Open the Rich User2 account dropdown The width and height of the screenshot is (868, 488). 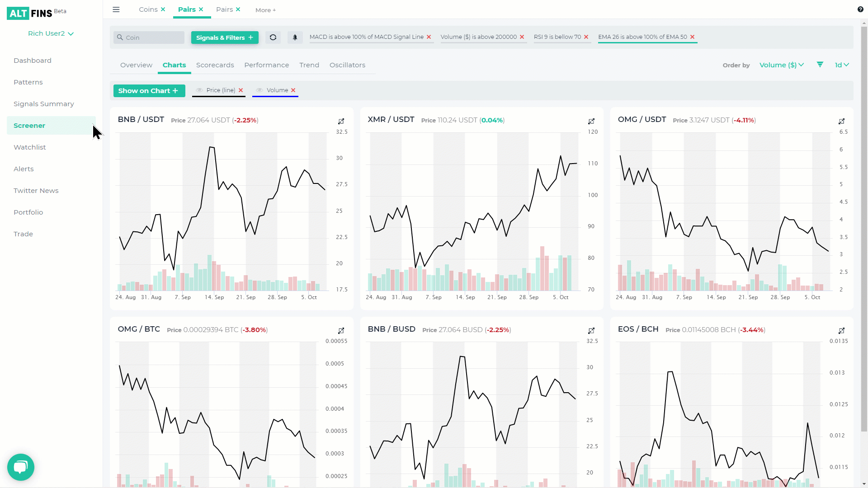51,33
